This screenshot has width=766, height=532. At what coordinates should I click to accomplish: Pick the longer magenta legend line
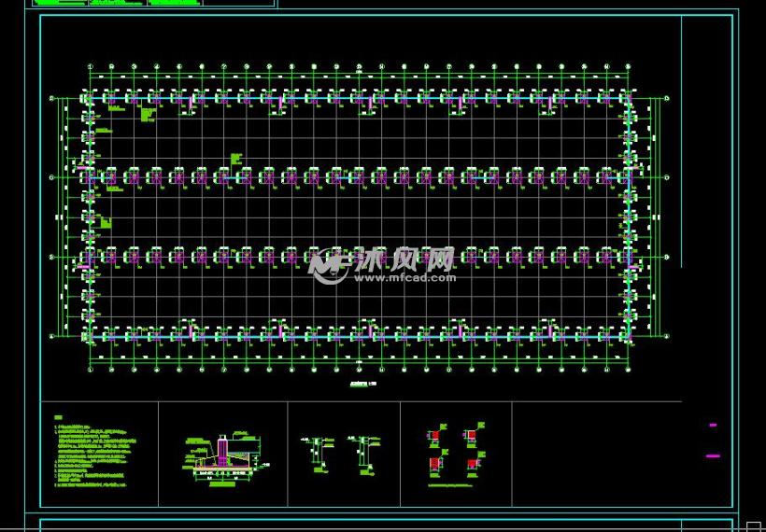[713, 456]
